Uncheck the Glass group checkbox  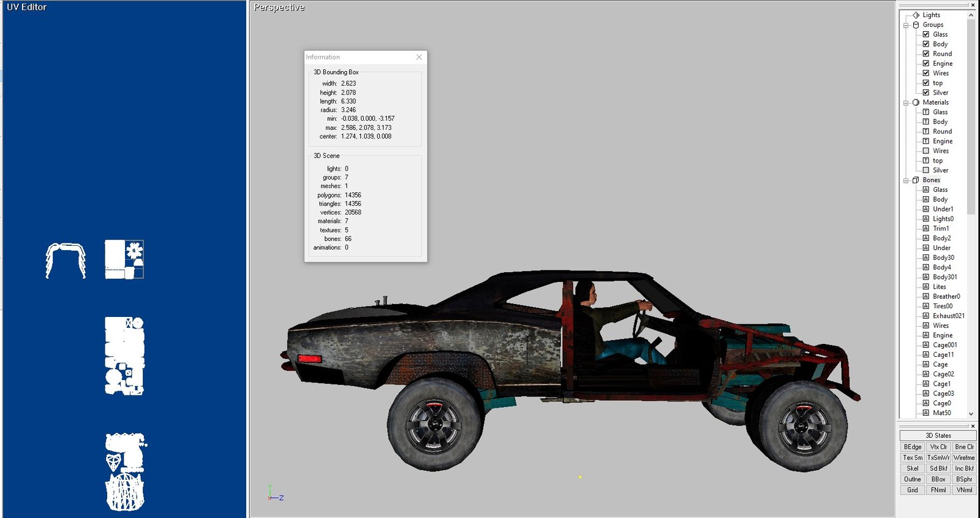tap(926, 34)
